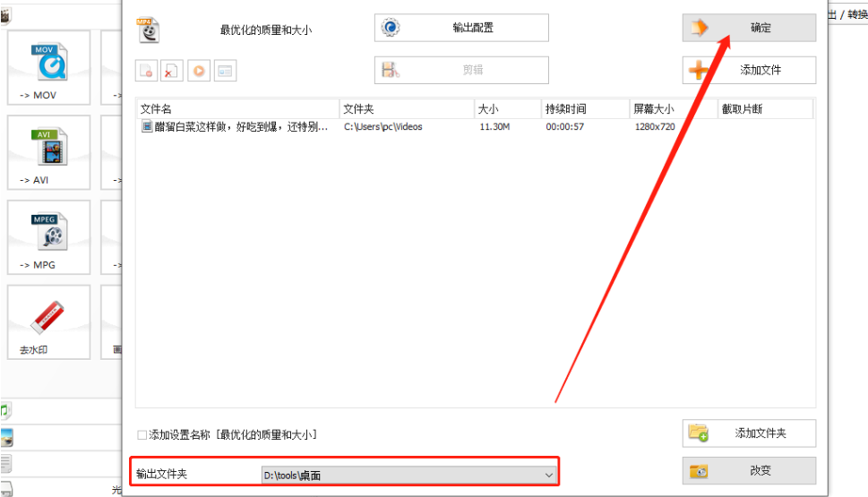Screen dimensions: 868x497
Task: Click the orange plus icon on 添加文件
Action: tap(699, 70)
